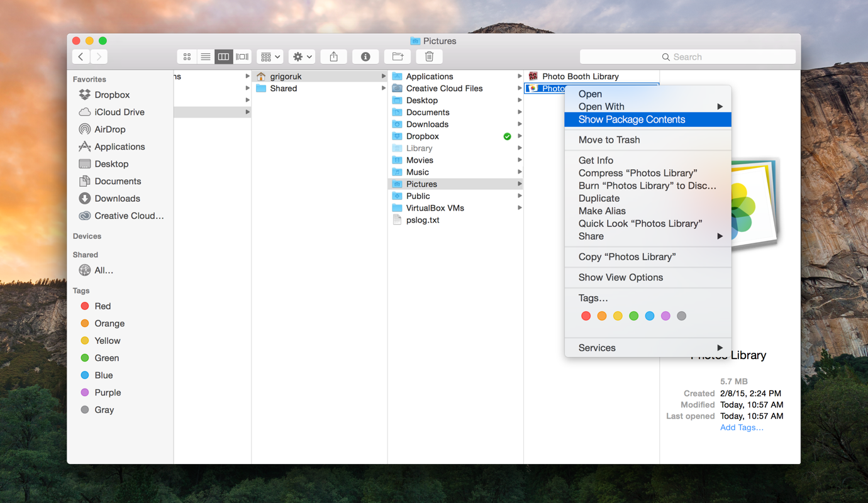Apply the purple tag dot in context menu

pyautogui.click(x=665, y=316)
